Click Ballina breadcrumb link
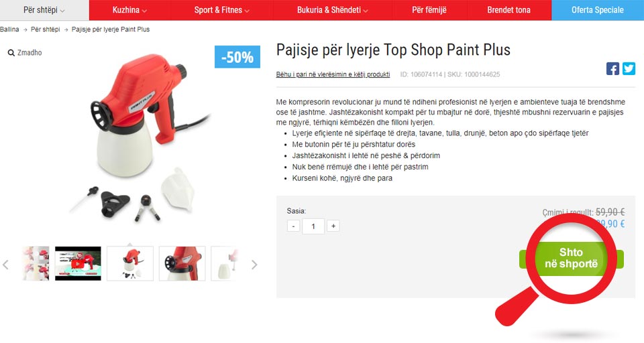This screenshot has height=343, width=644. 9,29
